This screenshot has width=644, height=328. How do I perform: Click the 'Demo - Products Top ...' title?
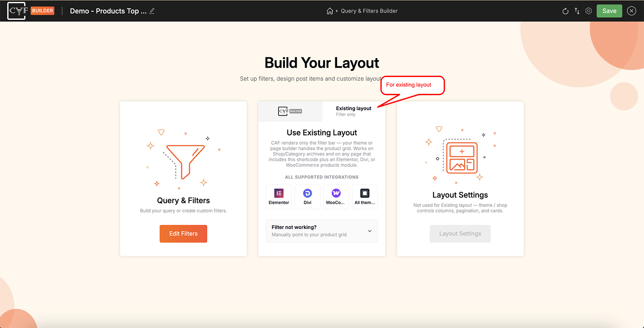click(108, 11)
